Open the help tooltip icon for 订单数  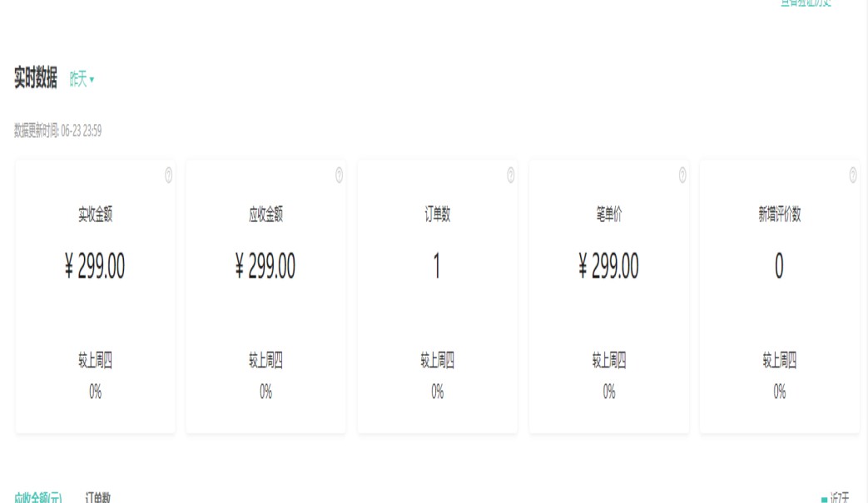click(510, 175)
